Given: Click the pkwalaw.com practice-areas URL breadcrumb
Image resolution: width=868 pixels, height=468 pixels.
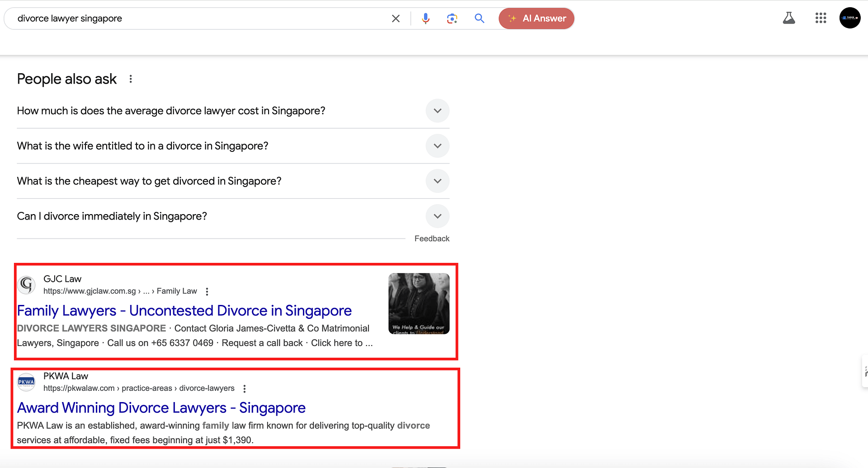Looking at the screenshot, I should coord(139,388).
